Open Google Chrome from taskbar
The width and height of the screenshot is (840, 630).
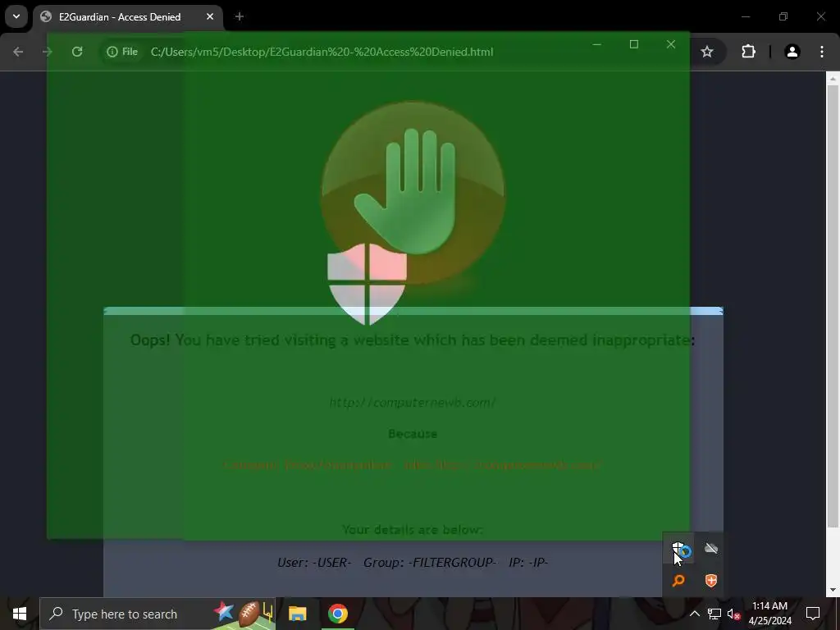click(337, 614)
